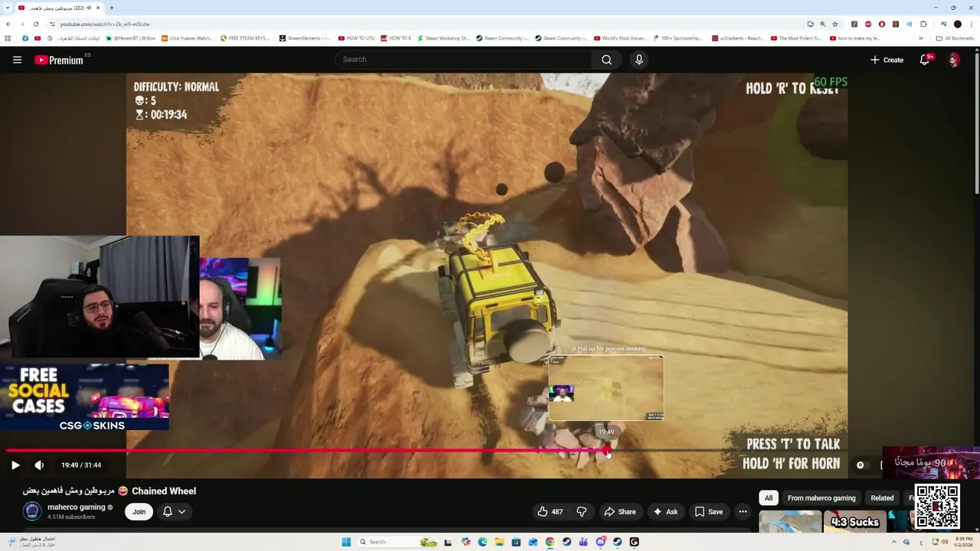Viewport: 980px width, 551px height.
Task: Mute the tab via speaker icon
Action: point(89,8)
